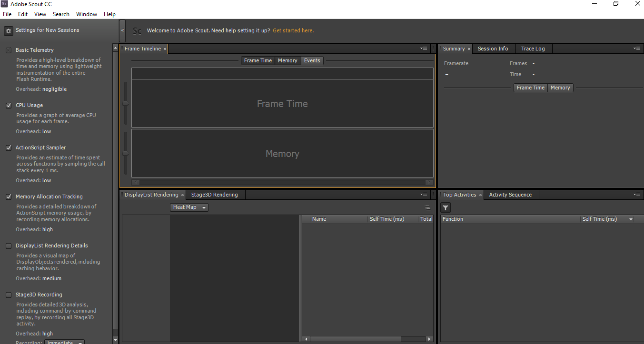Viewport: 644px width, 344px height.
Task: Select the Top Activities tab
Action: click(460, 195)
